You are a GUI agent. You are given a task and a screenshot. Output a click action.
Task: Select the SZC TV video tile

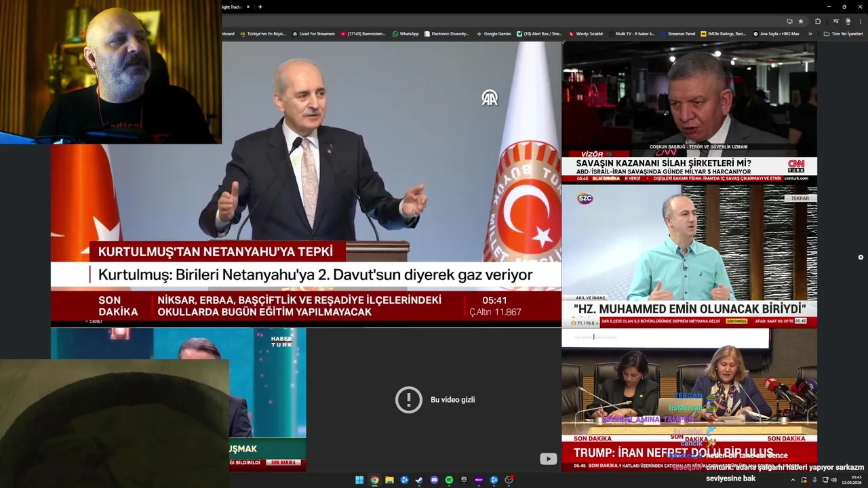[689, 256]
